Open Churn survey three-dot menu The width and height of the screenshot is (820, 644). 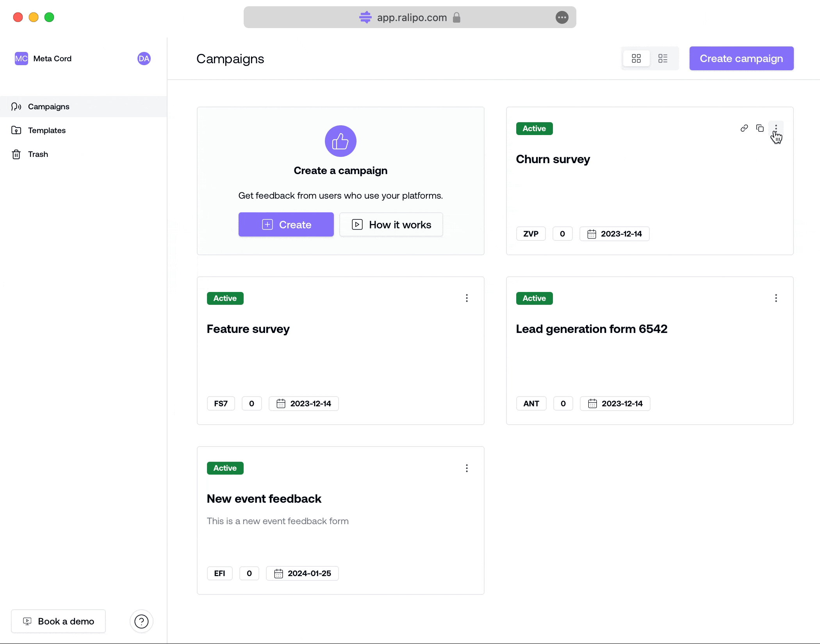coord(776,128)
